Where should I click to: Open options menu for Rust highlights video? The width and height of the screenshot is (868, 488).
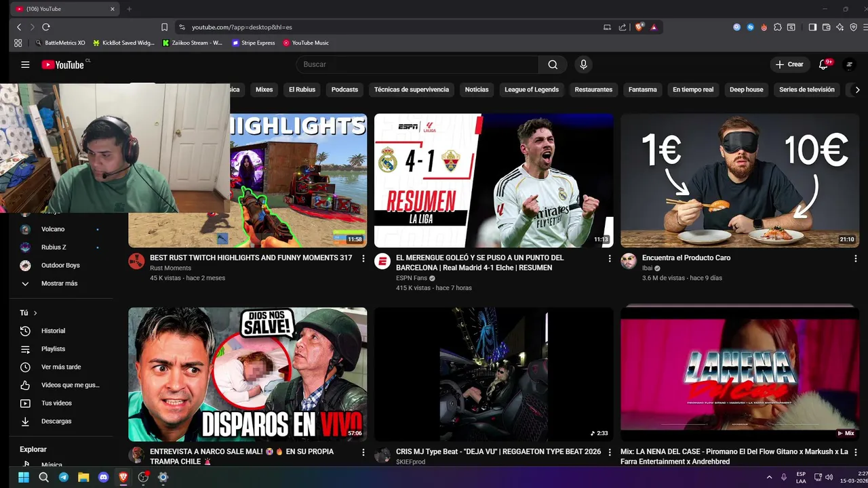click(x=363, y=258)
